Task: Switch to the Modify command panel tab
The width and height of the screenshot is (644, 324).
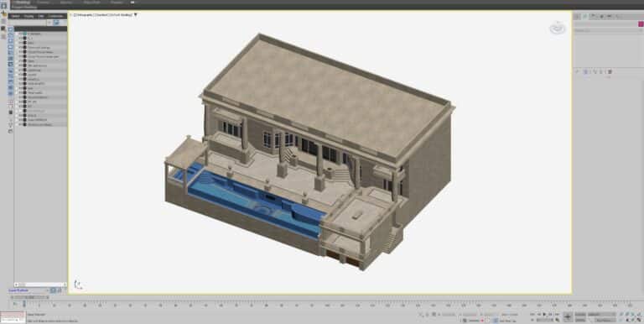Action: click(x=584, y=17)
